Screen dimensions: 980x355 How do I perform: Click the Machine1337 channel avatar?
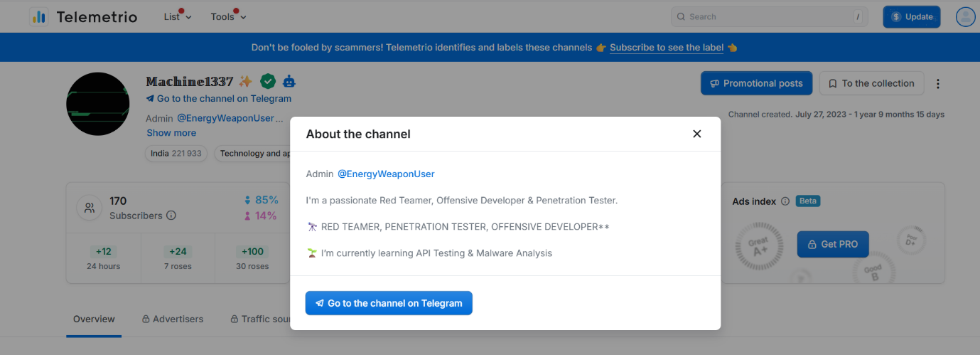[97, 104]
